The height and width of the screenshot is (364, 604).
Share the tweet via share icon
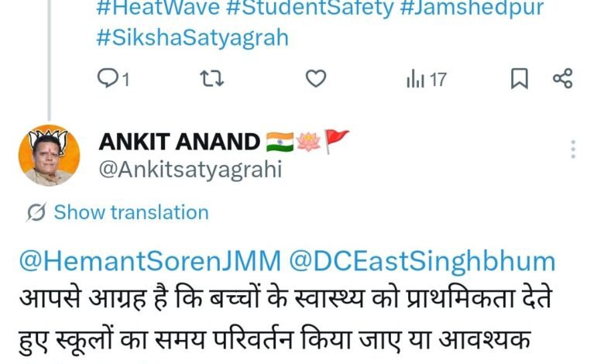click(x=563, y=78)
